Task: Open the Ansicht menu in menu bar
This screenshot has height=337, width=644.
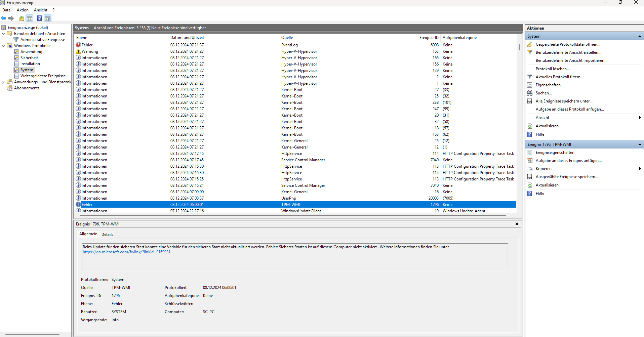Action: [x=41, y=10]
